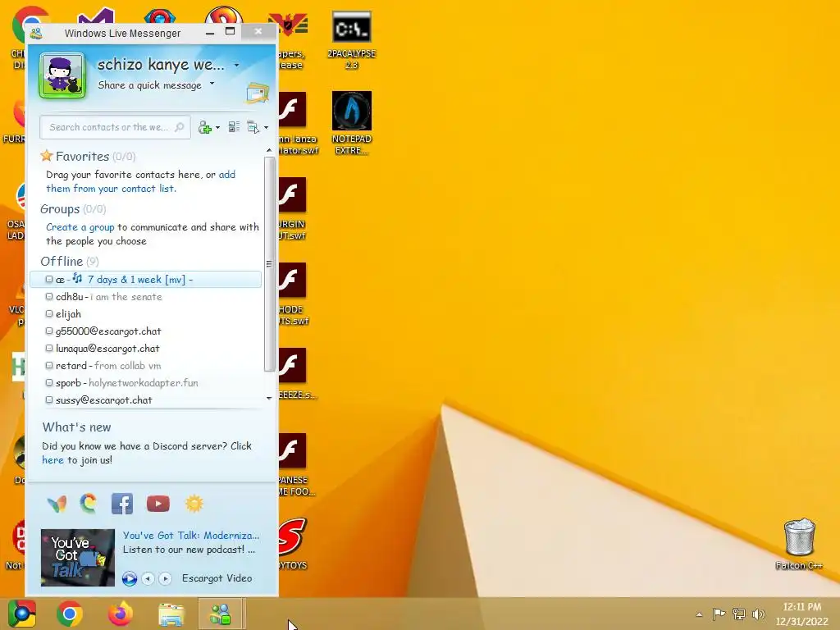Image resolution: width=840 pixels, height=630 pixels.
Task: Select contact elijah
Action: [146, 314]
